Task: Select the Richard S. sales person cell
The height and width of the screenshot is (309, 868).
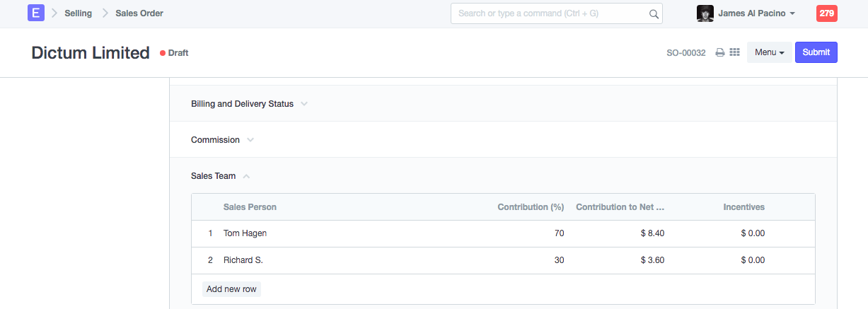Action: 243,260
